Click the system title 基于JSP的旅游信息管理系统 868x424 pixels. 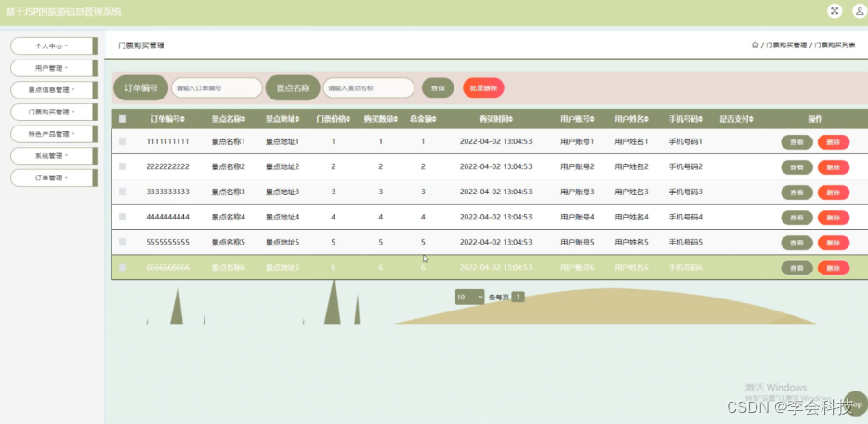coord(63,12)
